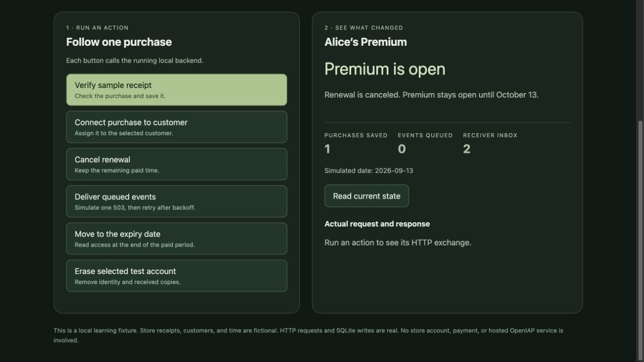Click the EVENTS QUEUED label
The image size is (644, 362).
click(425, 135)
